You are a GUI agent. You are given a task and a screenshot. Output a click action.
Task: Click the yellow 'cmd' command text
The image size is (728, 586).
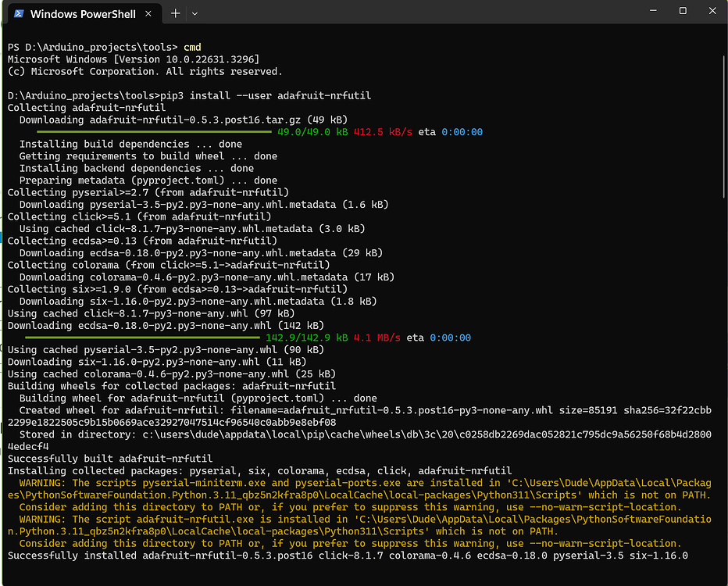click(191, 46)
